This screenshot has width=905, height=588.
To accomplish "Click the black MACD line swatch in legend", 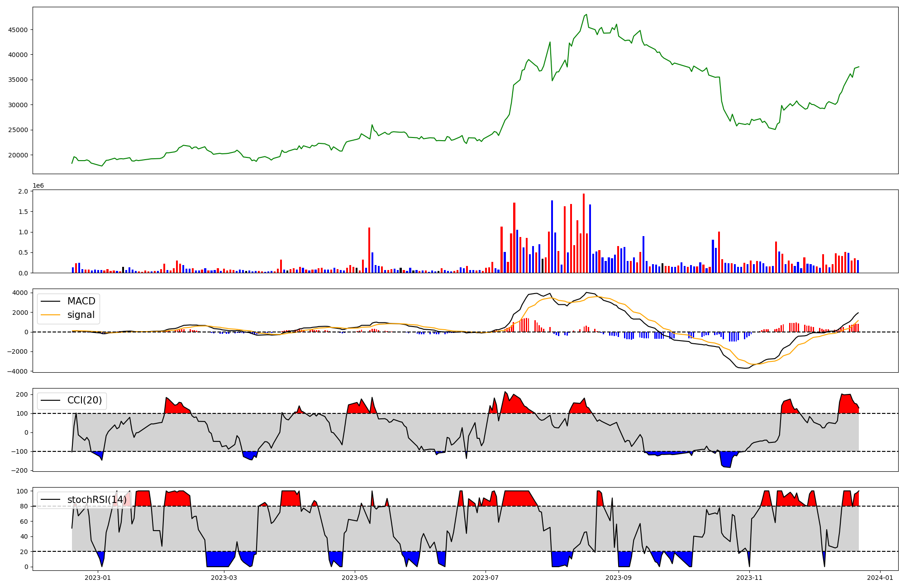I will (50, 301).
